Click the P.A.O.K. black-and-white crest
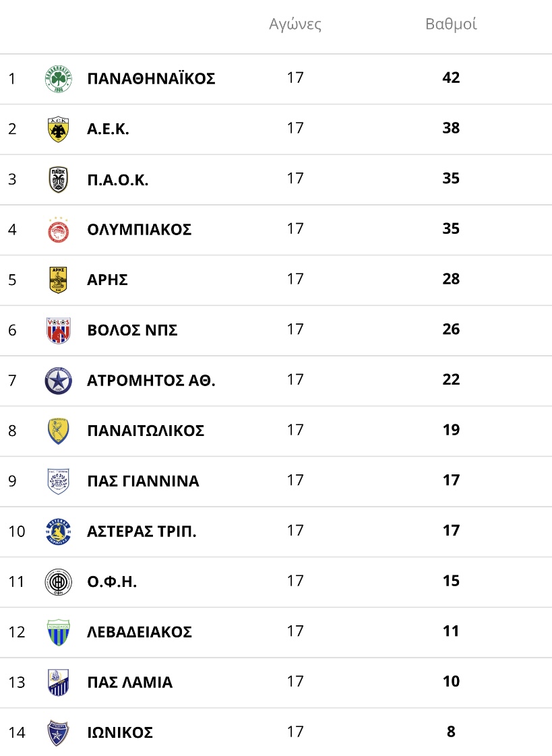 pyautogui.click(x=59, y=179)
